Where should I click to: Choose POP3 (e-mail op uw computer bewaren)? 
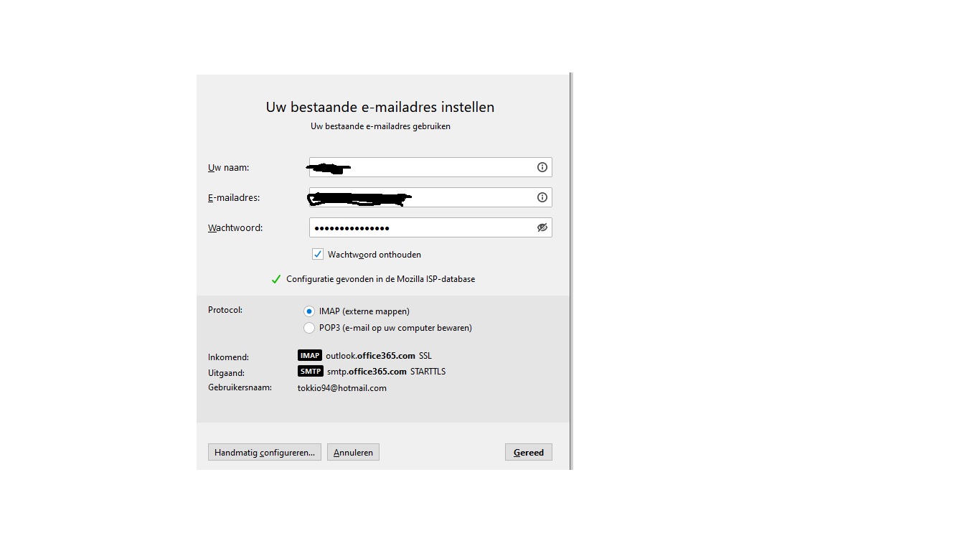coord(309,328)
